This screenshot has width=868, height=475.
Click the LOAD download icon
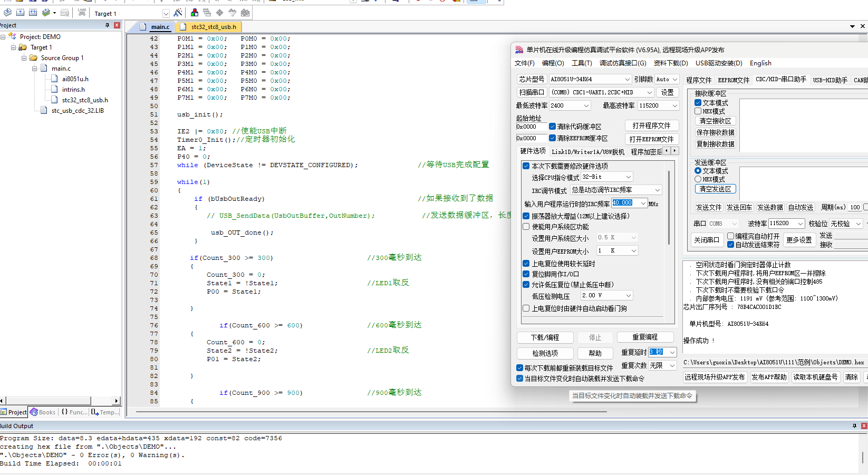[x=82, y=12]
